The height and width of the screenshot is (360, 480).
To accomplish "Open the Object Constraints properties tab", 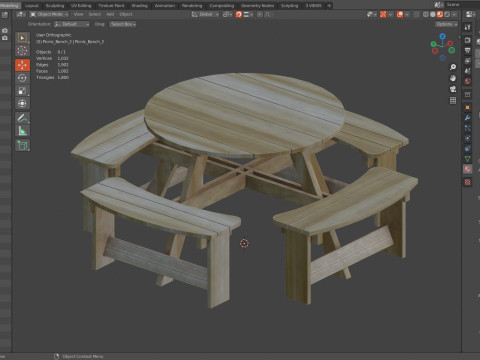I will tap(468, 149).
